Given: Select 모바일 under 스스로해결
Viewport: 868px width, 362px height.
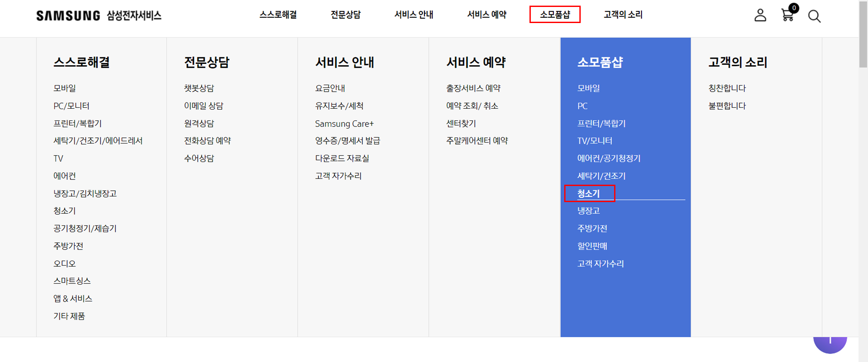Looking at the screenshot, I should coord(65,88).
